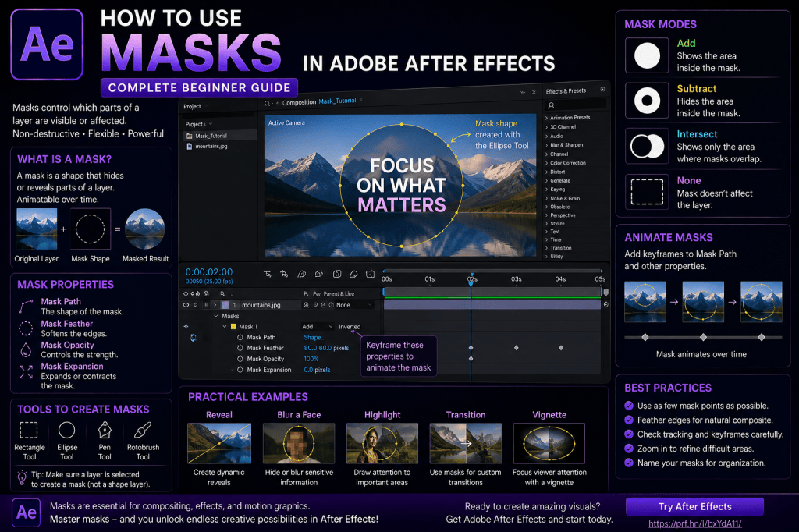
Task: Open the prf.hn link
Action: (x=694, y=523)
